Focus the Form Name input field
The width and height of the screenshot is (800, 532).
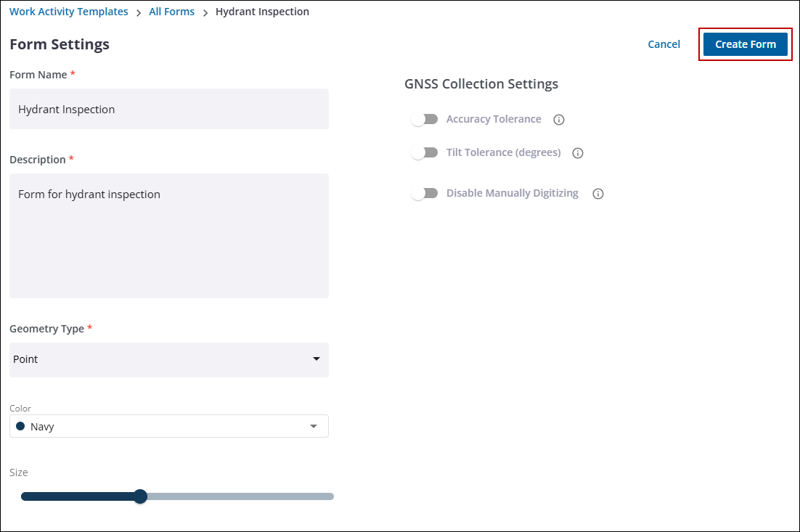[168, 110]
